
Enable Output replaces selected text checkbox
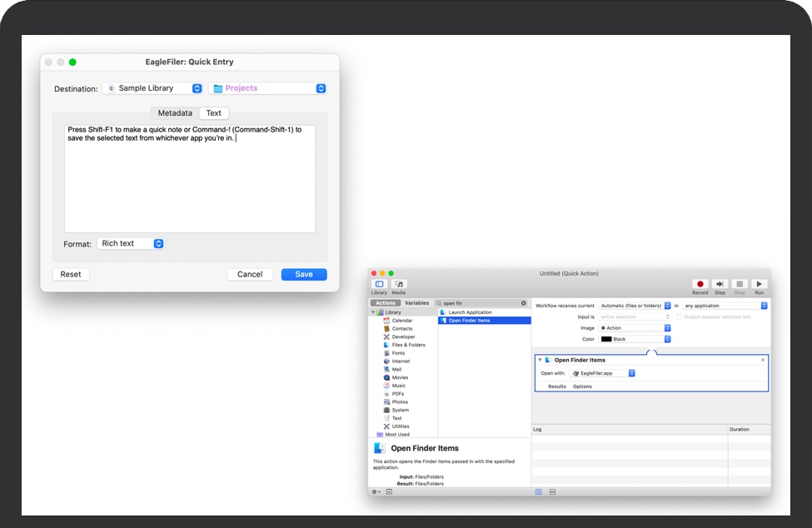tap(679, 317)
